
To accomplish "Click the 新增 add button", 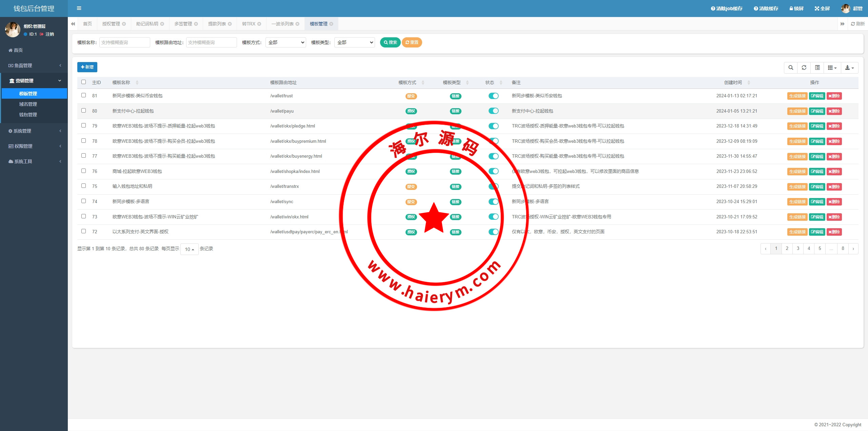I will pyautogui.click(x=87, y=67).
